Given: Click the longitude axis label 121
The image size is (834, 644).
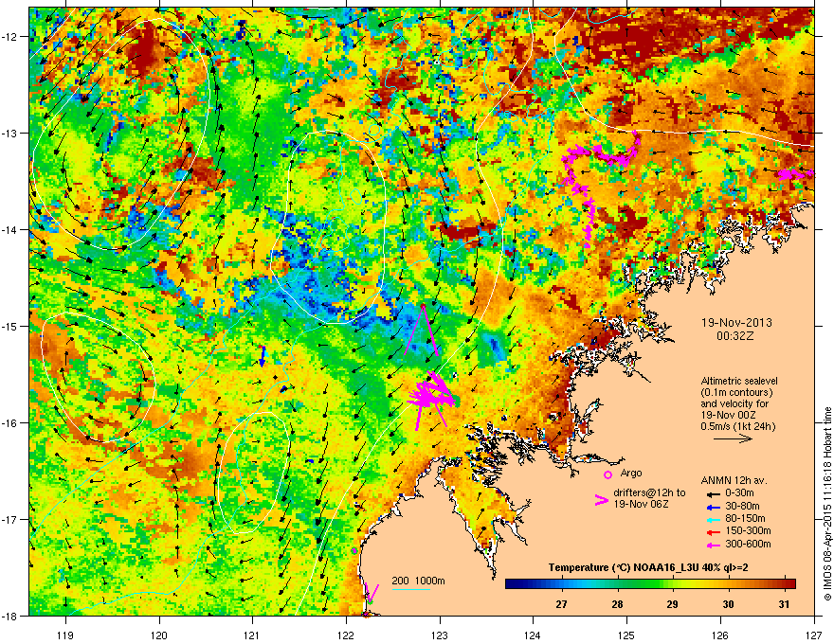Looking at the screenshot, I should (x=253, y=635).
